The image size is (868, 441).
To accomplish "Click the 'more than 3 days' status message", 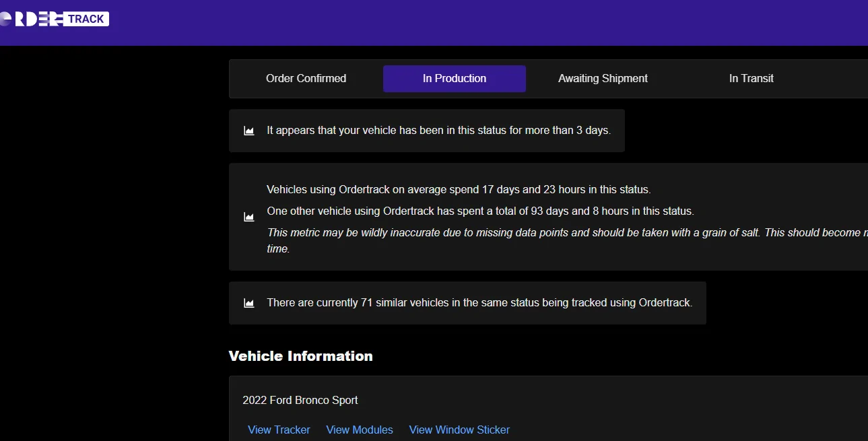I will (x=438, y=131).
